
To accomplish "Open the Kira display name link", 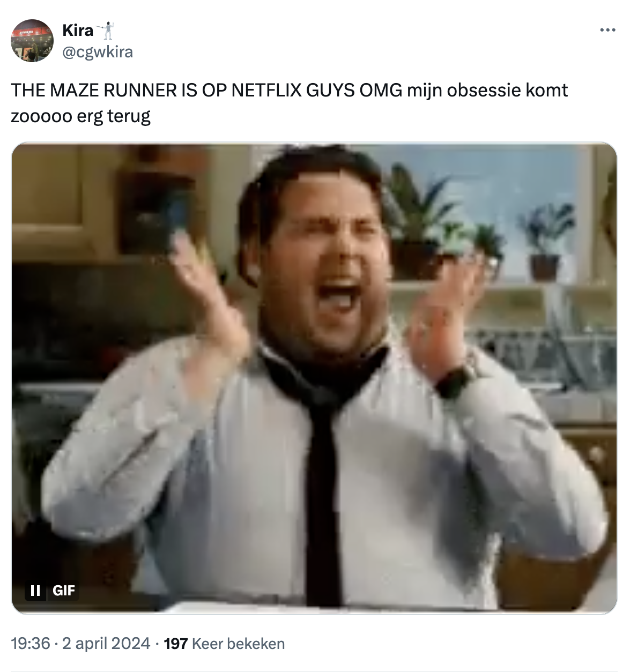I will click(x=78, y=31).
